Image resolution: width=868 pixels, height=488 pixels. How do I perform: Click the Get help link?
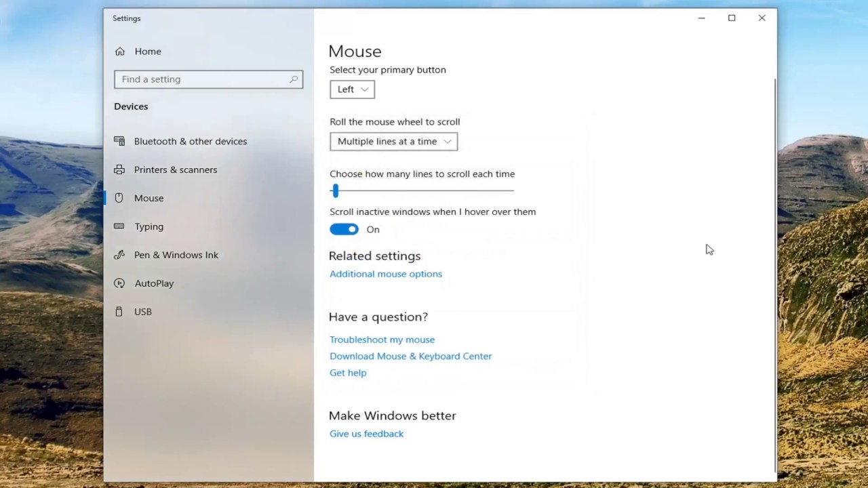348,373
